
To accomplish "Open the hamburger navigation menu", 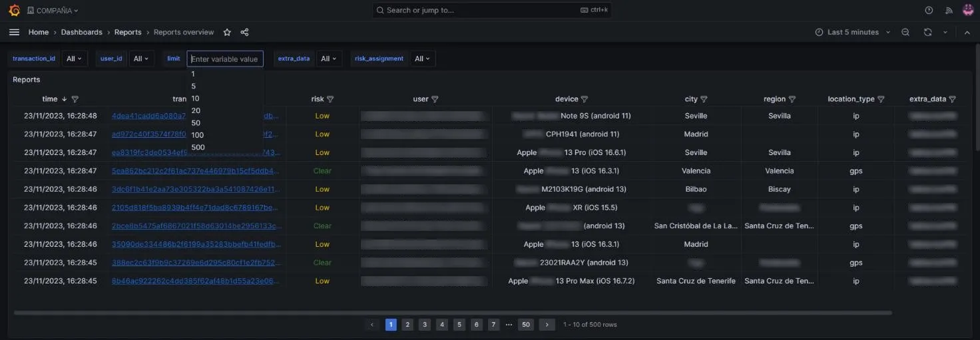I will pos(14,32).
